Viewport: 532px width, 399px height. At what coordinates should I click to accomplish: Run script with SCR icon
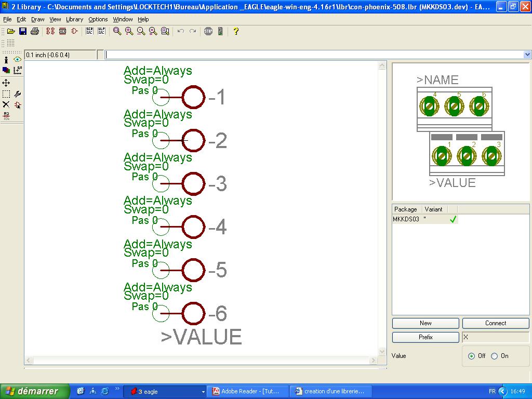tap(90, 31)
